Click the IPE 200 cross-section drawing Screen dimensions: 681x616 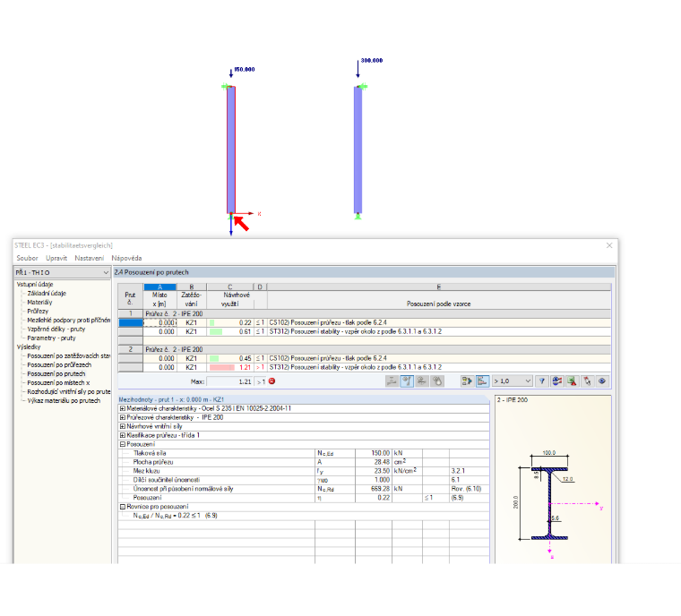click(x=550, y=503)
